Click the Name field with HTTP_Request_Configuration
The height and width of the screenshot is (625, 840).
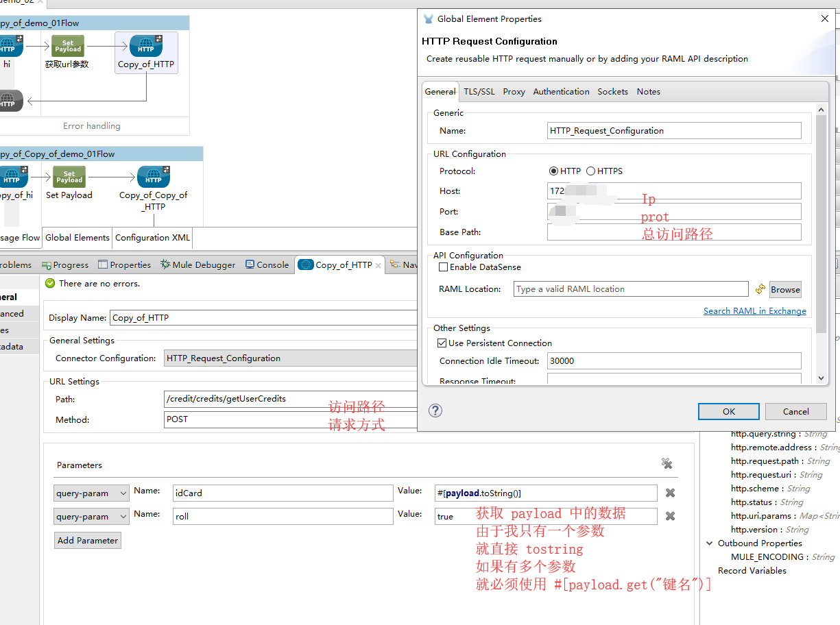tap(674, 131)
